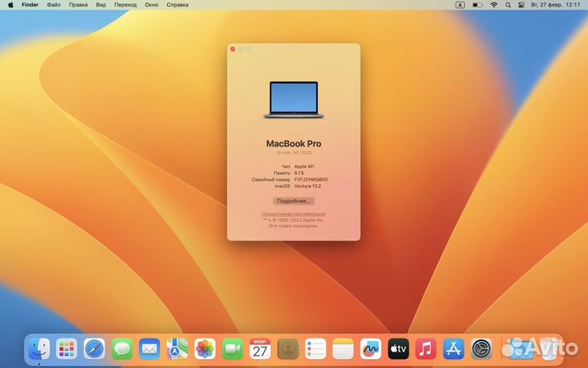Open the Правка menu
This screenshot has width=588, height=368.
[78, 5]
